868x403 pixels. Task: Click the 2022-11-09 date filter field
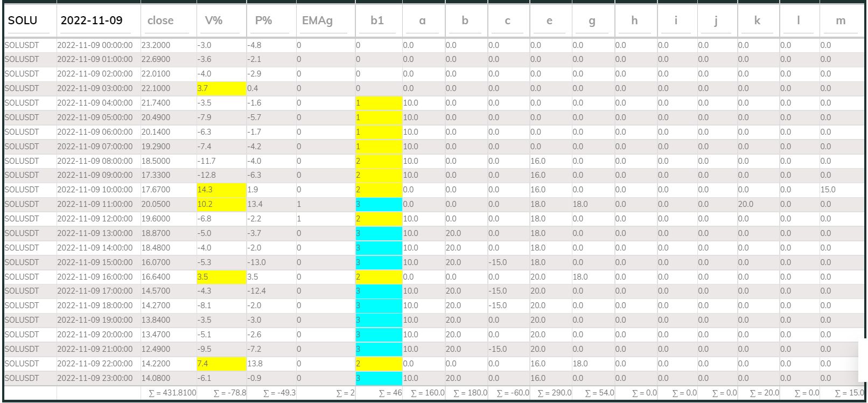(x=98, y=21)
